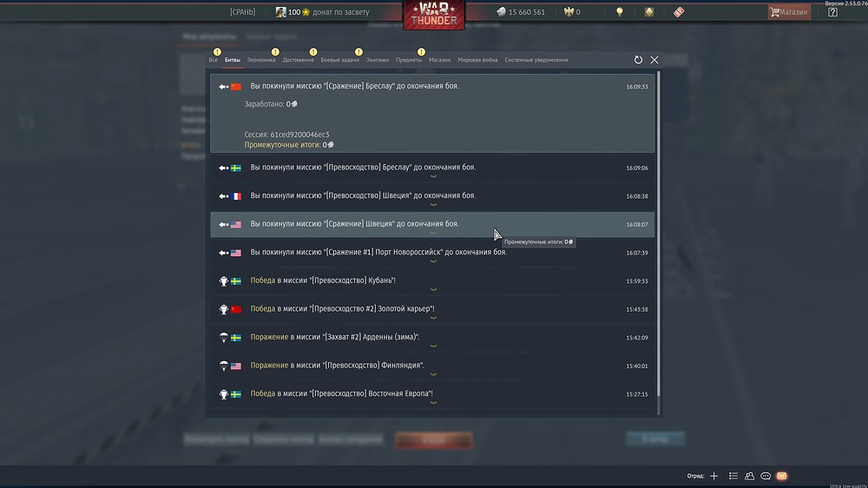Switch to the Достижения tab

298,60
